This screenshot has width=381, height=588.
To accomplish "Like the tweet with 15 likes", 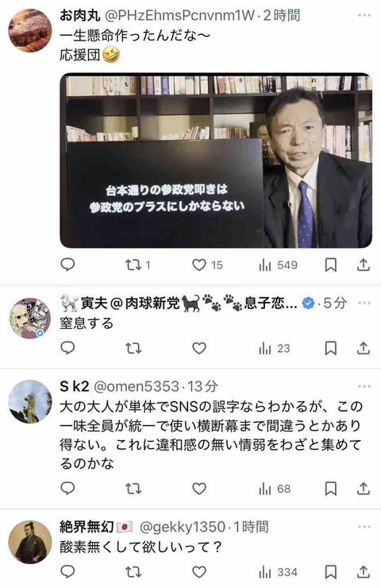I will click(x=207, y=265).
